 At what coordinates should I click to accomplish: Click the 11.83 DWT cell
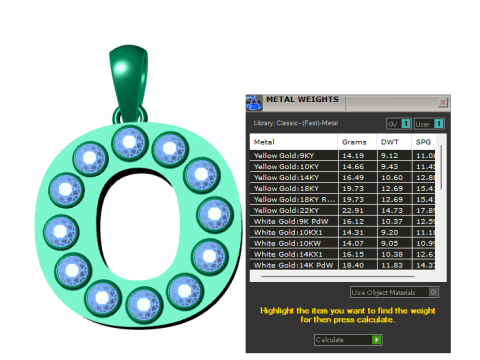pyautogui.click(x=395, y=265)
